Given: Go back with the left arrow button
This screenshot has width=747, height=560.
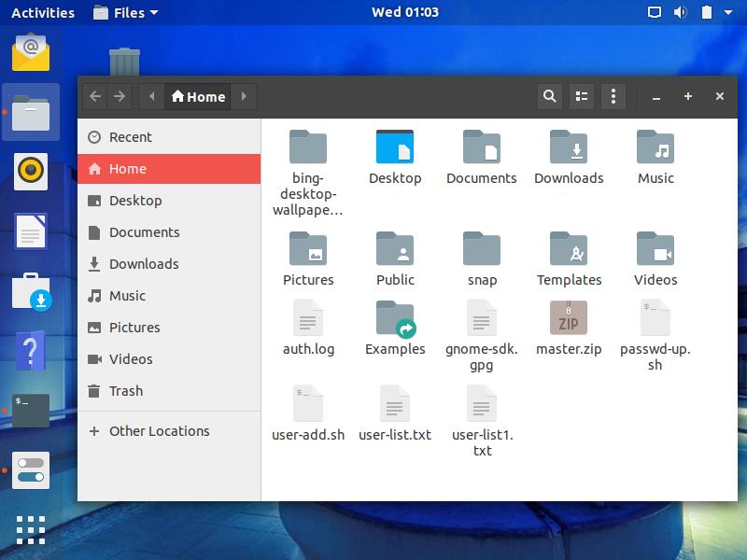Looking at the screenshot, I should point(95,97).
